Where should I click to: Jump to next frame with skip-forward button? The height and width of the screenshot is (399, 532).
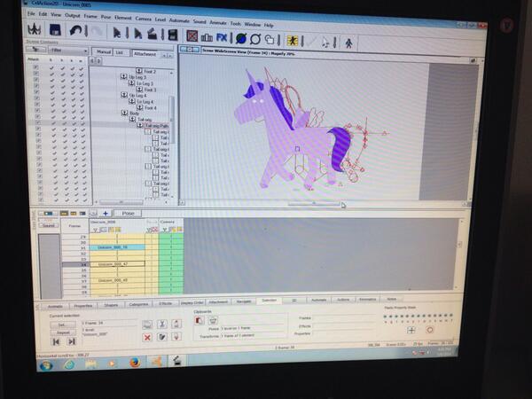point(72,341)
